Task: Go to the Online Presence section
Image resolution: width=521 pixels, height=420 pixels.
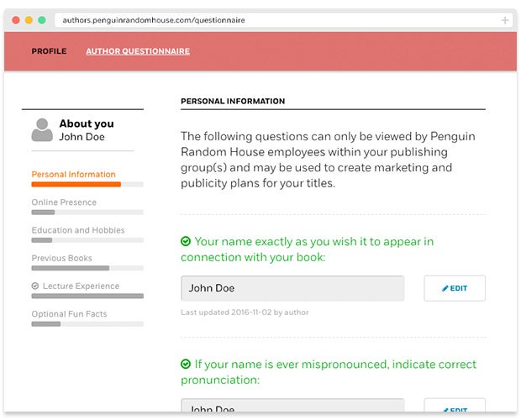Action: (x=64, y=202)
